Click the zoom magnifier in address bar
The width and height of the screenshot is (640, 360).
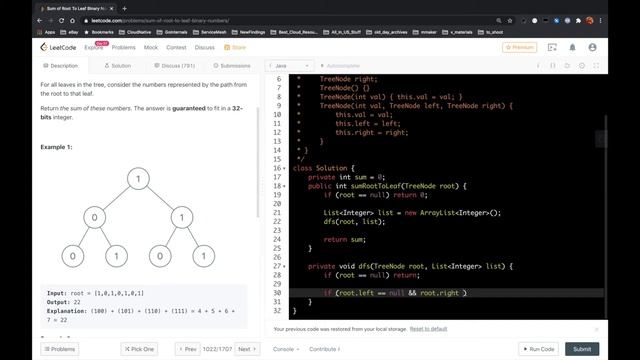[x=499, y=20]
